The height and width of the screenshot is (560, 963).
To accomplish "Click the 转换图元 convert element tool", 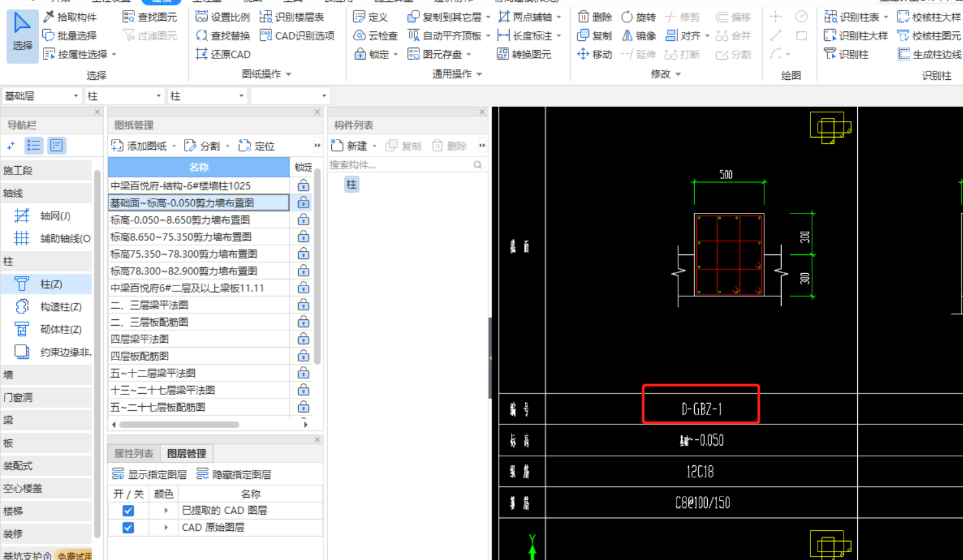I will tap(524, 55).
